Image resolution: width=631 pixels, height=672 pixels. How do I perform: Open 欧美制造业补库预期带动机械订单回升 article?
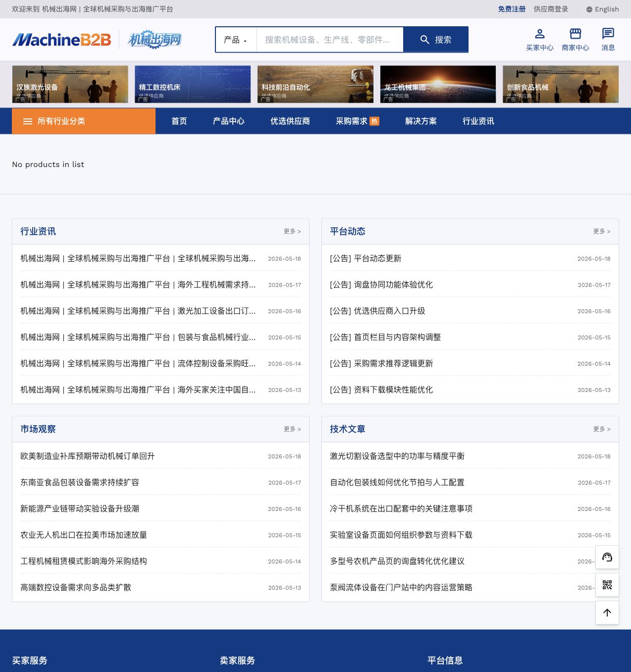tap(88, 456)
